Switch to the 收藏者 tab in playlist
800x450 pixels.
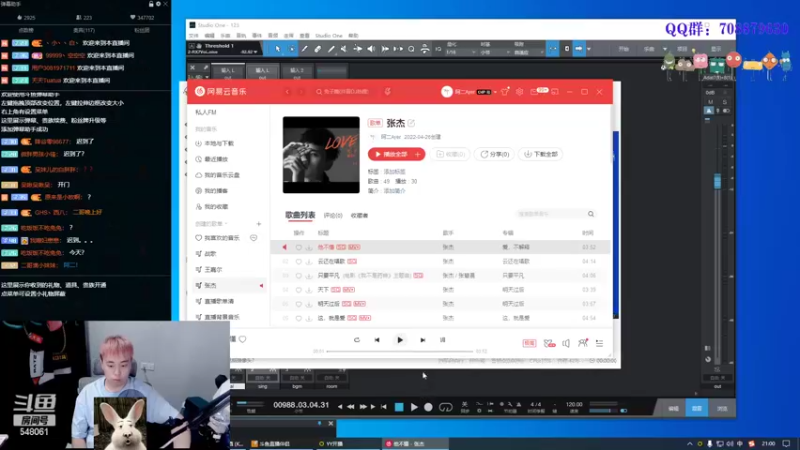tap(359, 215)
